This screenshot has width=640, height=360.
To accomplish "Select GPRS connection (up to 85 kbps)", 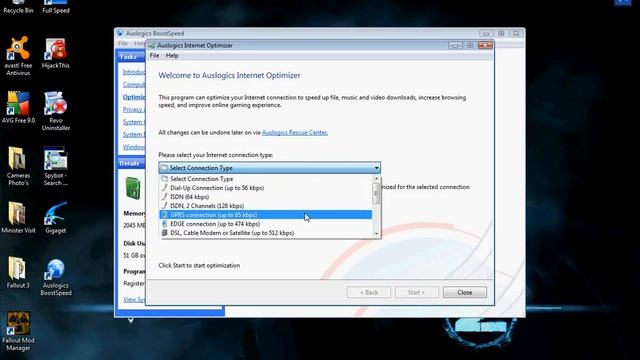I will pyautogui.click(x=265, y=215).
